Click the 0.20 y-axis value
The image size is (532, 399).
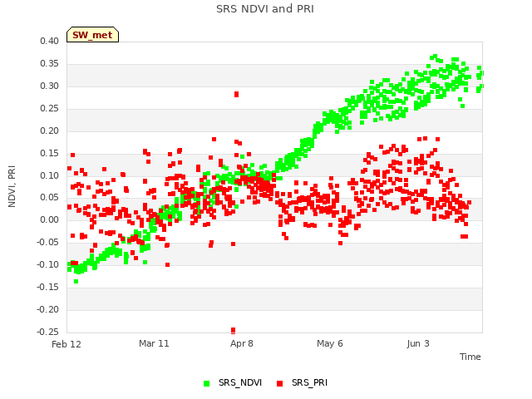tap(50, 131)
